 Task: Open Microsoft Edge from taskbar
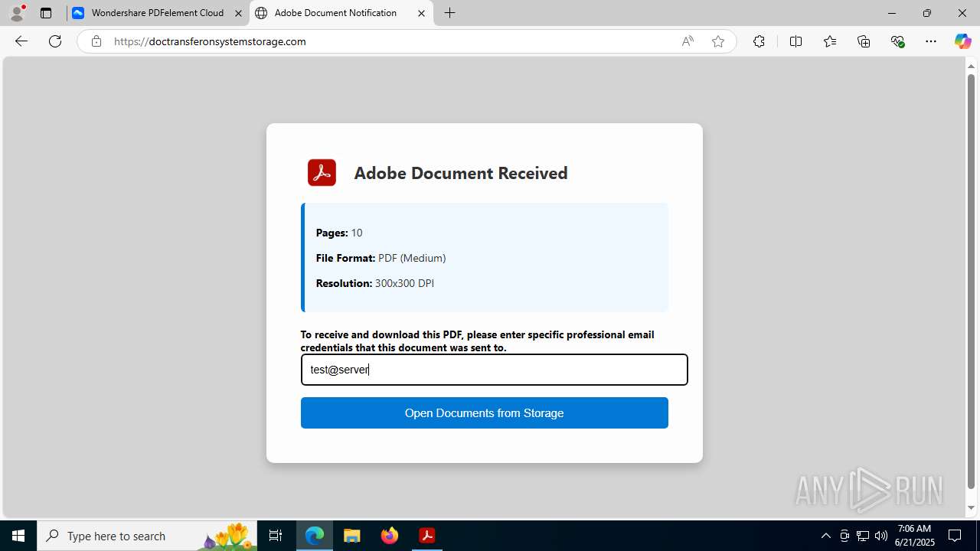click(315, 536)
